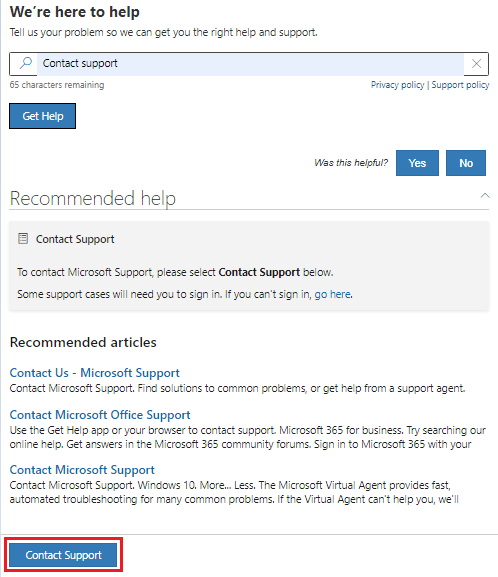Click the characters remaining counter text
Viewport: 498px width, 577px height.
tap(57, 85)
